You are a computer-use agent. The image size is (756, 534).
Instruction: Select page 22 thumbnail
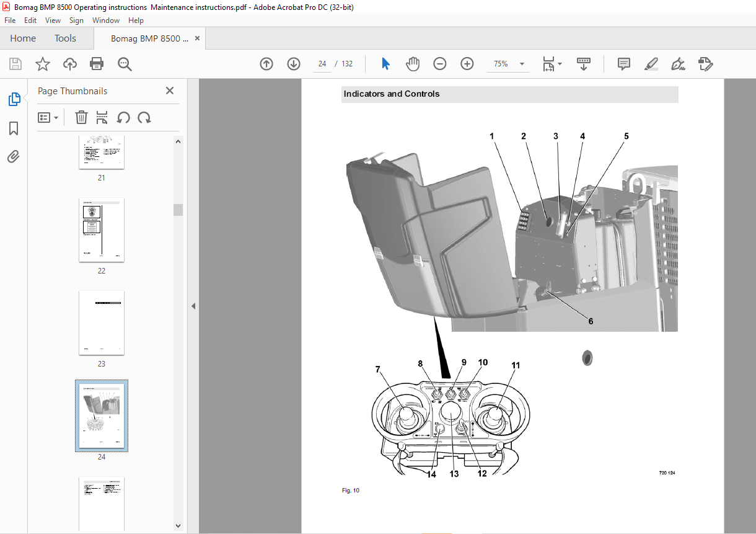point(102,230)
